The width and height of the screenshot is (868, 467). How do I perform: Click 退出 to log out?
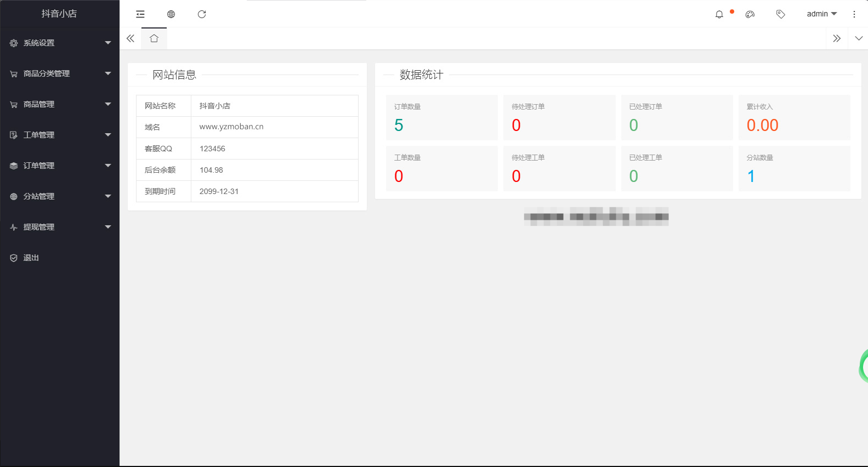31,258
